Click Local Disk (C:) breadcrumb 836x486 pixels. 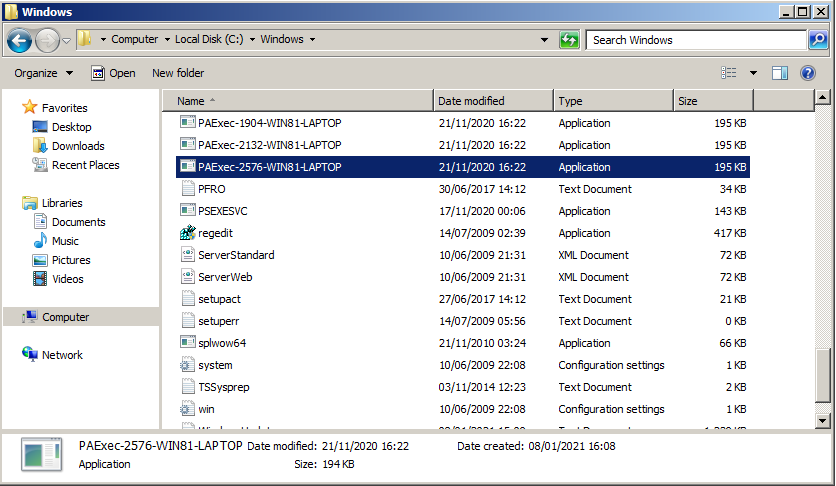209,39
